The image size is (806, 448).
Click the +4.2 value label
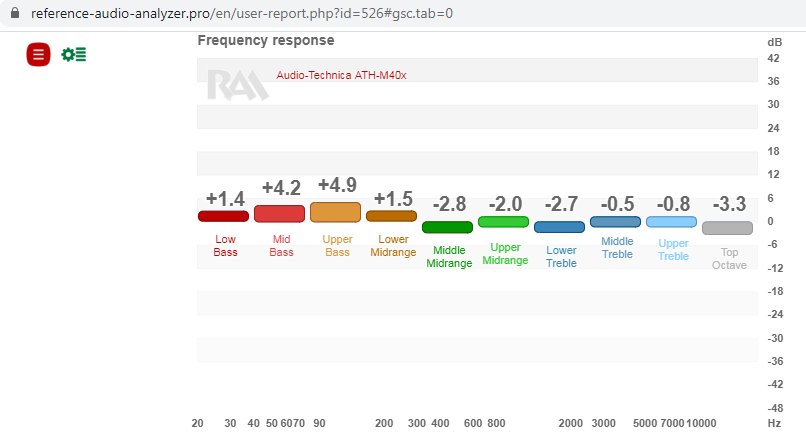pos(281,188)
